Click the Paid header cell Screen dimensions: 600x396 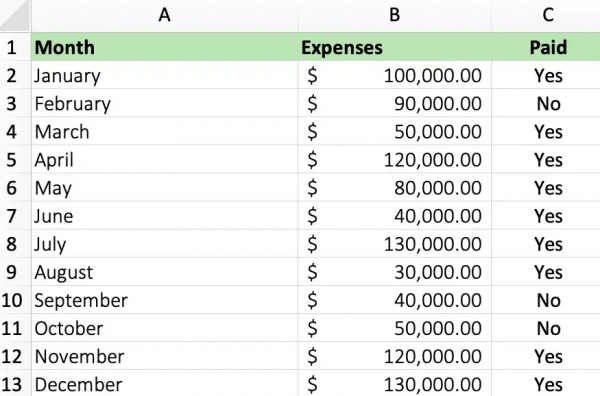click(546, 47)
